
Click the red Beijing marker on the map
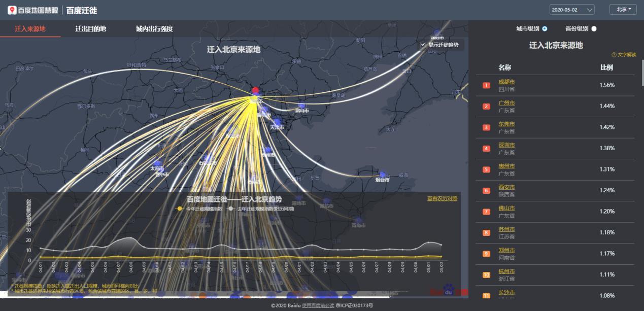coord(255,91)
